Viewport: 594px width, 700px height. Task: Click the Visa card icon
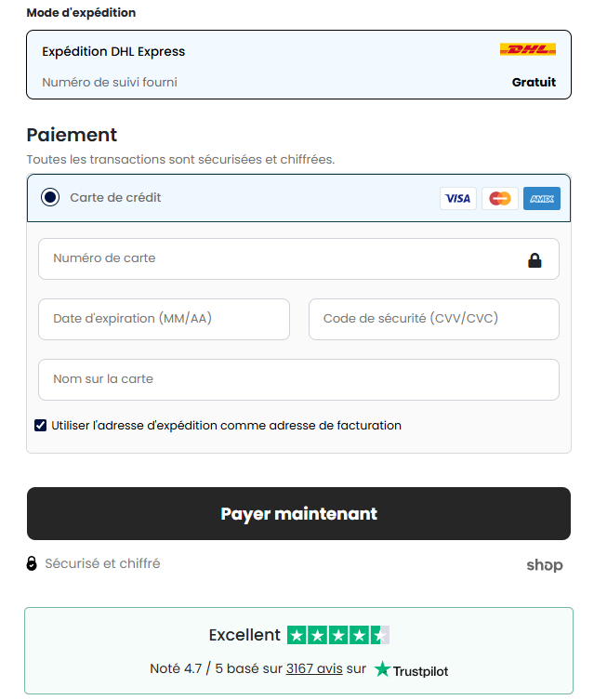pos(457,198)
